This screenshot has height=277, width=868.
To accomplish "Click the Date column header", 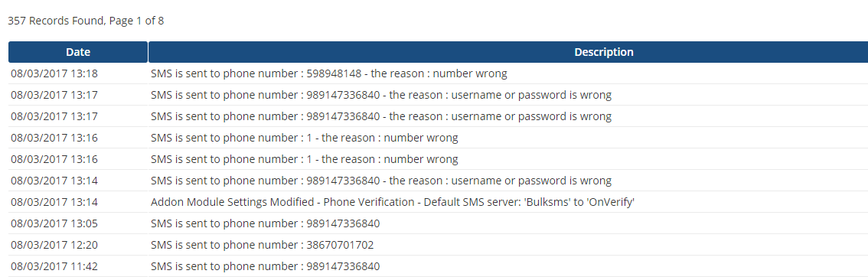I will click(x=78, y=52).
